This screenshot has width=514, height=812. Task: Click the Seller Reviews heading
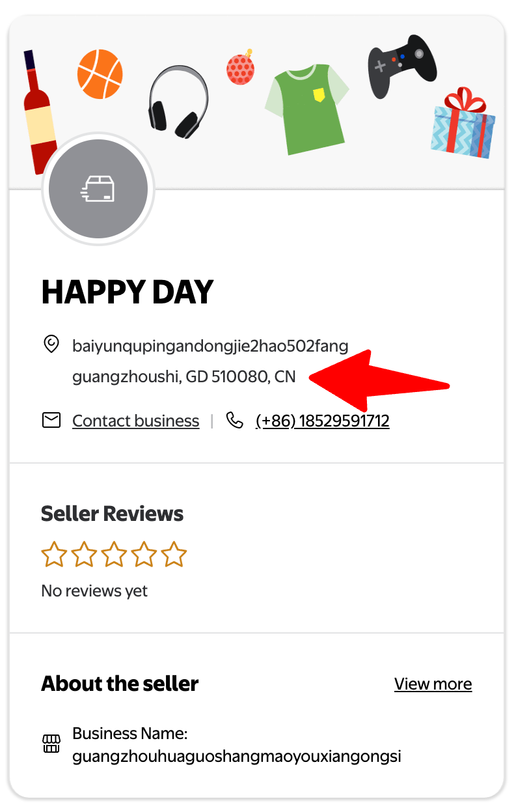click(113, 514)
